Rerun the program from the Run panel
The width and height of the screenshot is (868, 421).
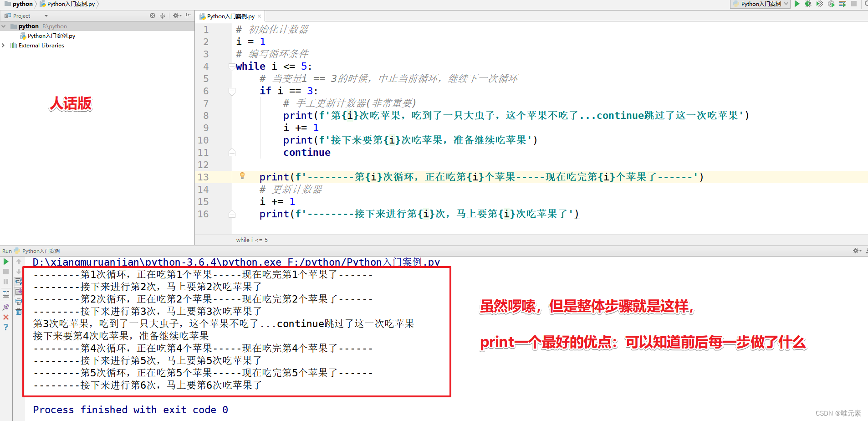click(6, 262)
